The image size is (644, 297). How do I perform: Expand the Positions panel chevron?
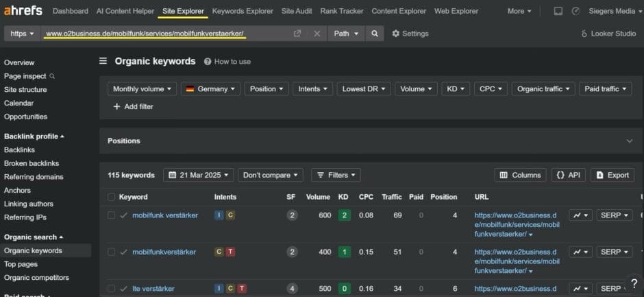click(x=630, y=141)
